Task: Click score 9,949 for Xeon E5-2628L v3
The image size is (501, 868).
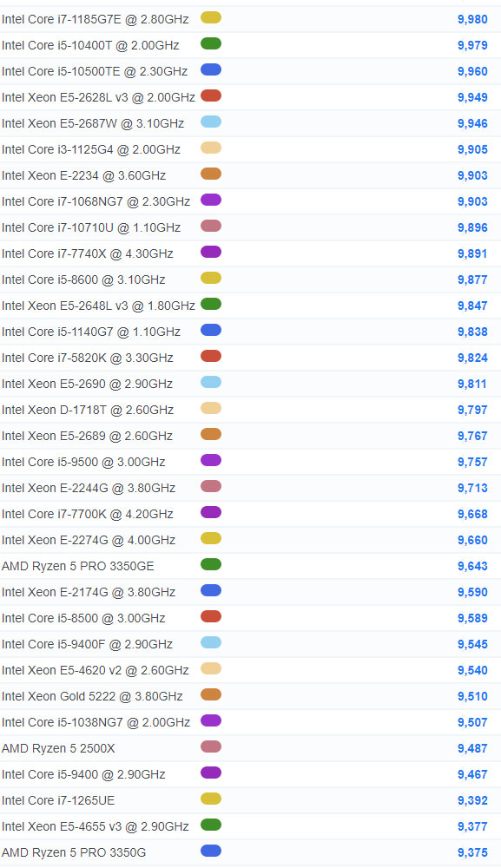Action: pos(472,97)
